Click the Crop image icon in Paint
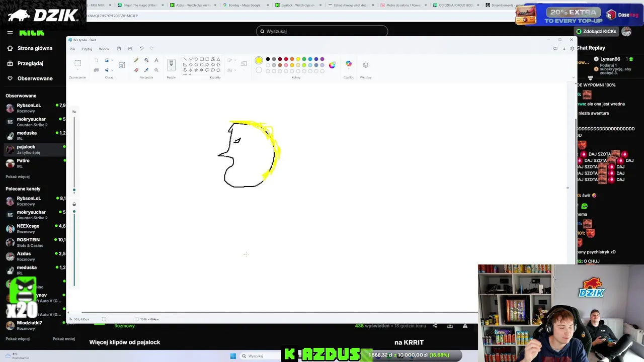This screenshot has width=644, height=362. coord(96,60)
